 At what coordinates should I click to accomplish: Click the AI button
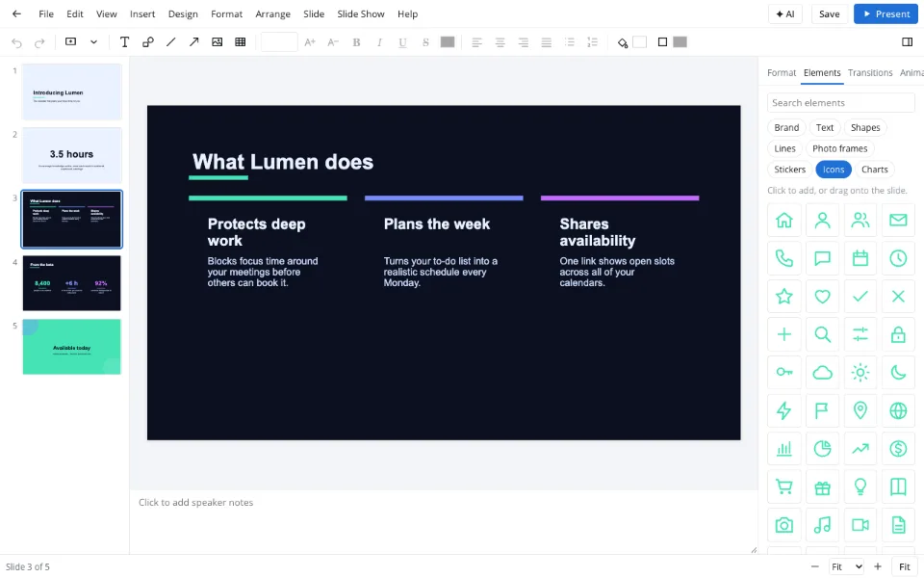[785, 14]
